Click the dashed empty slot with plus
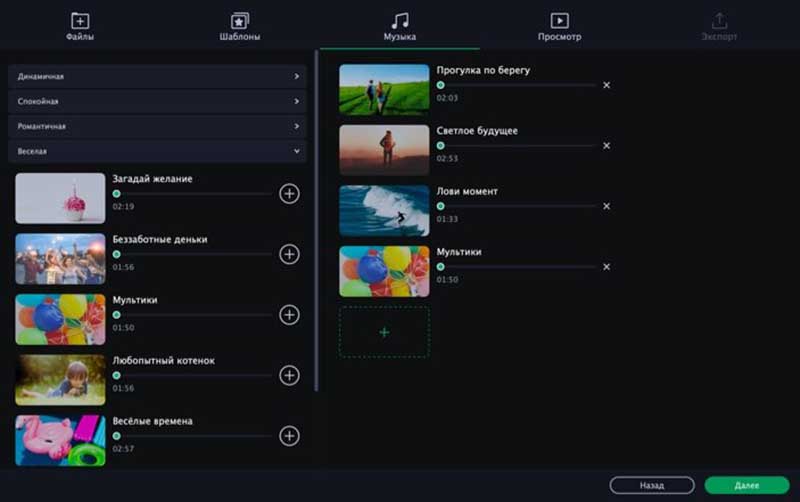Viewport: 800px width, 502px height. (x=384, y=332)
